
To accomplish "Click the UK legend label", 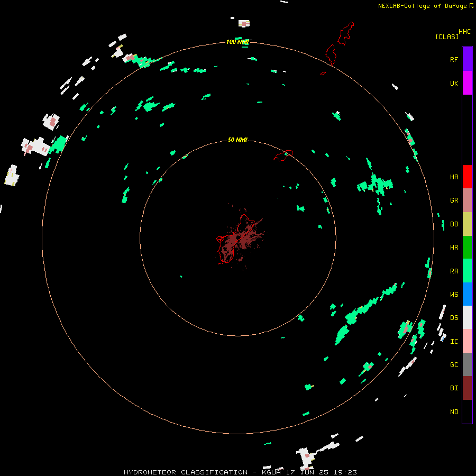I will (454, 83).
